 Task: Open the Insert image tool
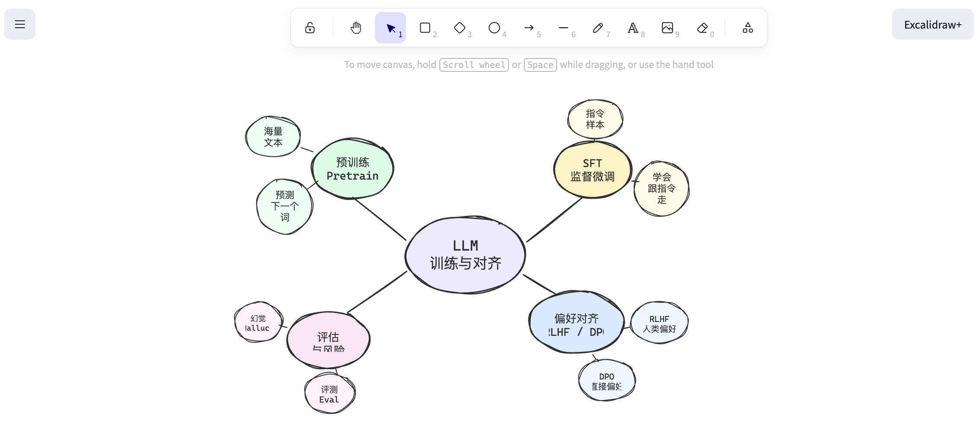pos(667,28)
